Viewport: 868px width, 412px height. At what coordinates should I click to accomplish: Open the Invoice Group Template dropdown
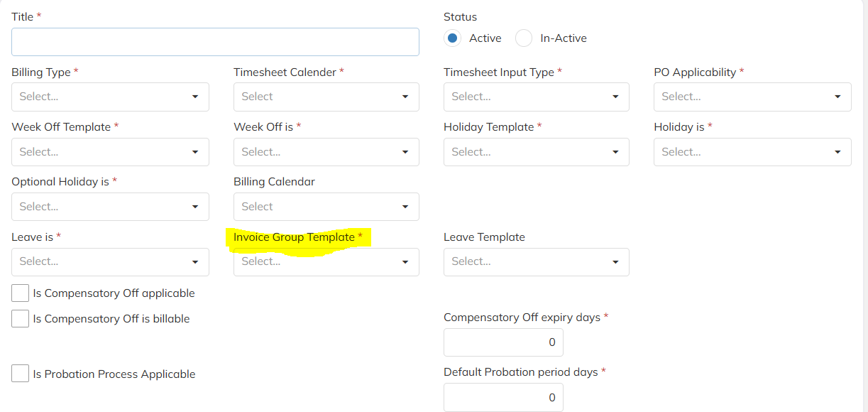pyautogui.click(x=326, y=261)
